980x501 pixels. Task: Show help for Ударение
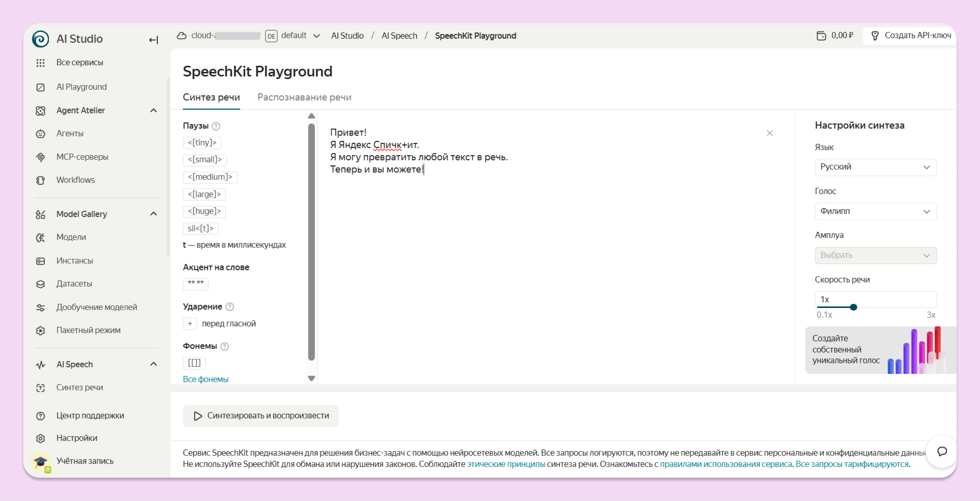(x=230, y=307)
